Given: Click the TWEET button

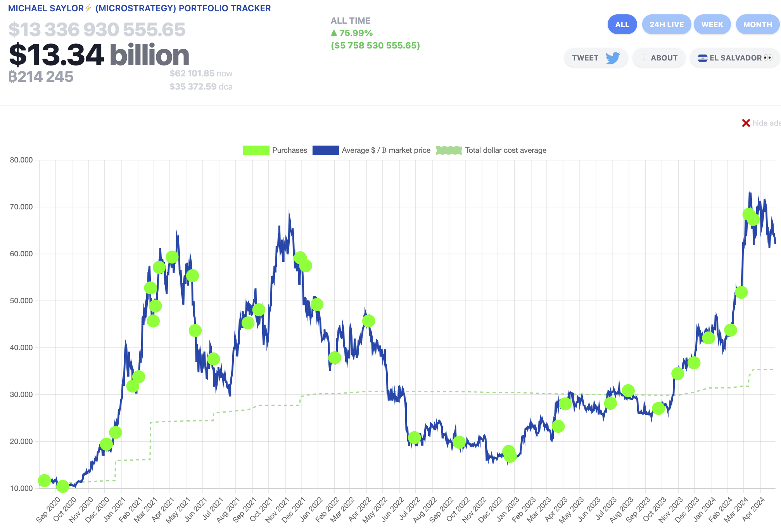Looking at the screenshot, I should (x=596, y=58).
